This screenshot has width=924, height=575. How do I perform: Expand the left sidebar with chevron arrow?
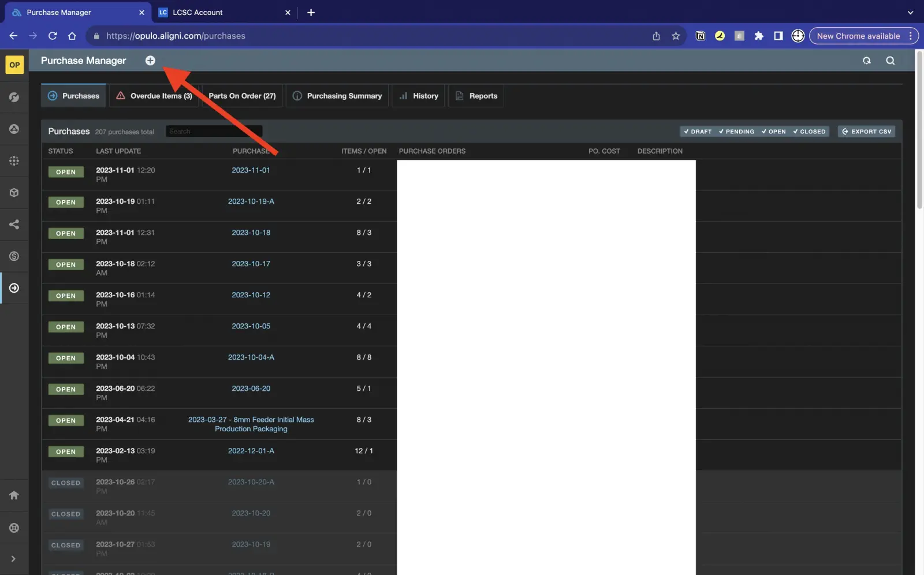point(13,559)
